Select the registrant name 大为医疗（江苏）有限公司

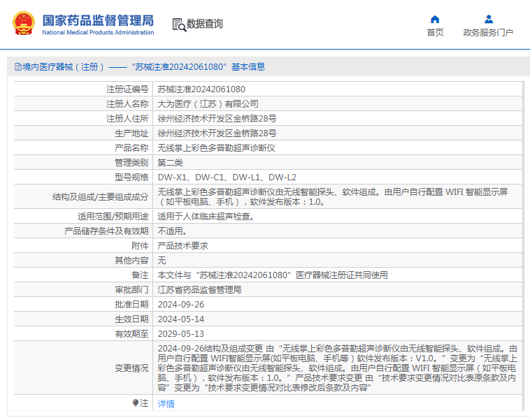click(208, 104)
